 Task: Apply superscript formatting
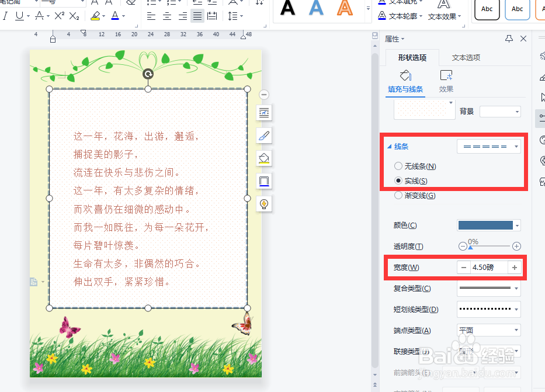pyautogui.click(x=60, y=16)
